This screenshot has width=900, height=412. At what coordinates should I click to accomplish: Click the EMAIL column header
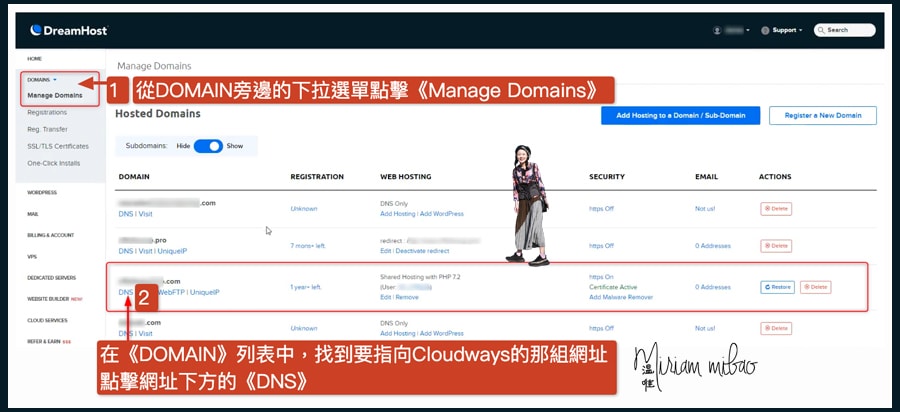click(707, 177)
